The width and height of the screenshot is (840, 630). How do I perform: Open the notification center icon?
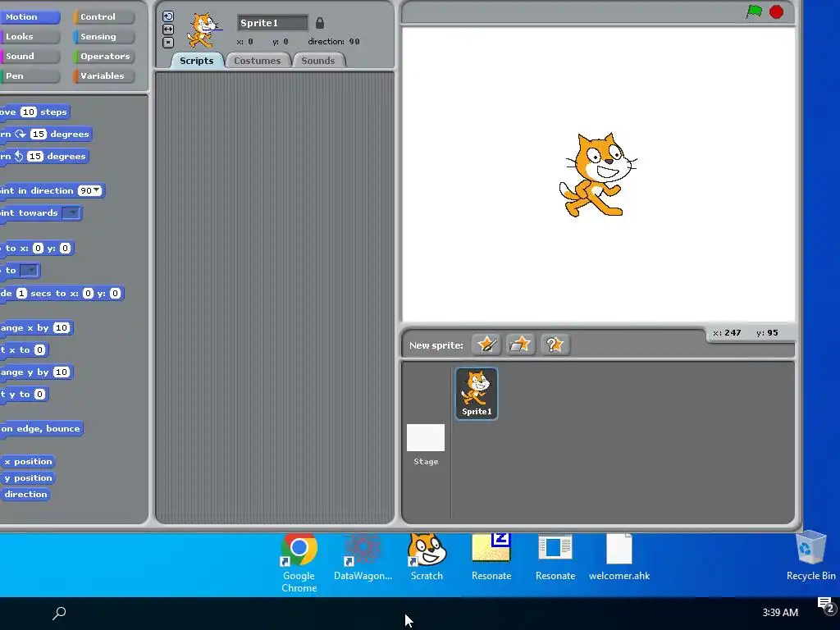coord(827,606)
